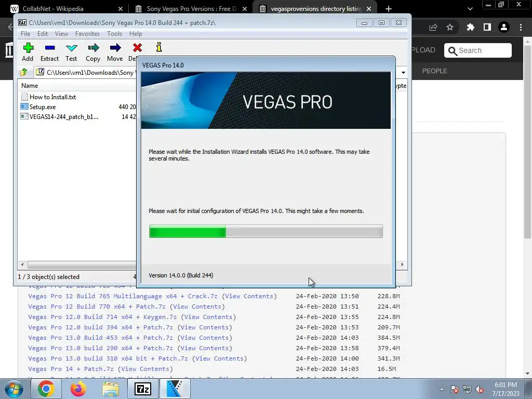Open Chrome from the taskbar
Viewport: 532px width, 399px height.
pos(46,389)
